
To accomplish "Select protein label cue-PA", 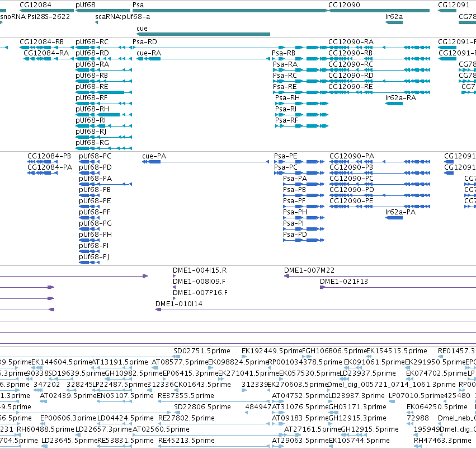I will pos(154,156).
